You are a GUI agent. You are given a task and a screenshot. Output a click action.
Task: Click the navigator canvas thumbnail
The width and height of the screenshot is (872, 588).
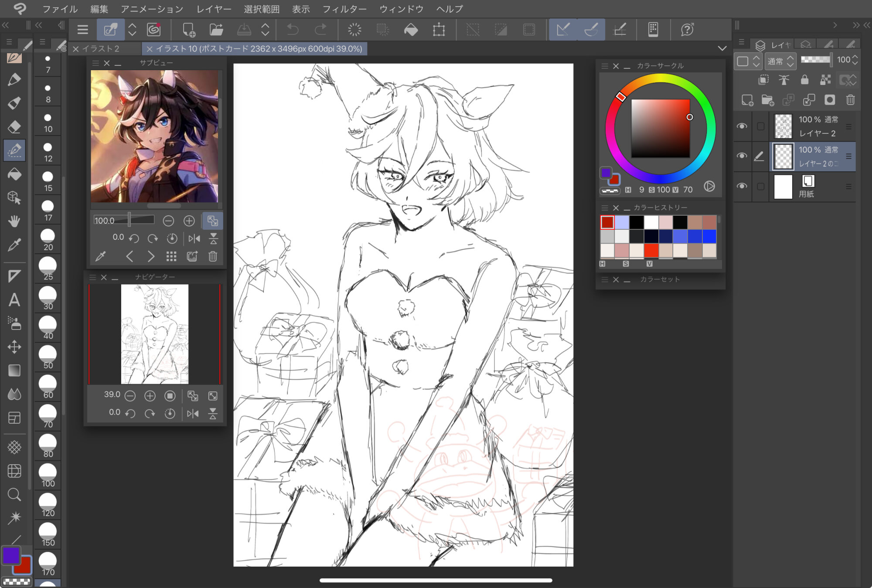[155, 334]
